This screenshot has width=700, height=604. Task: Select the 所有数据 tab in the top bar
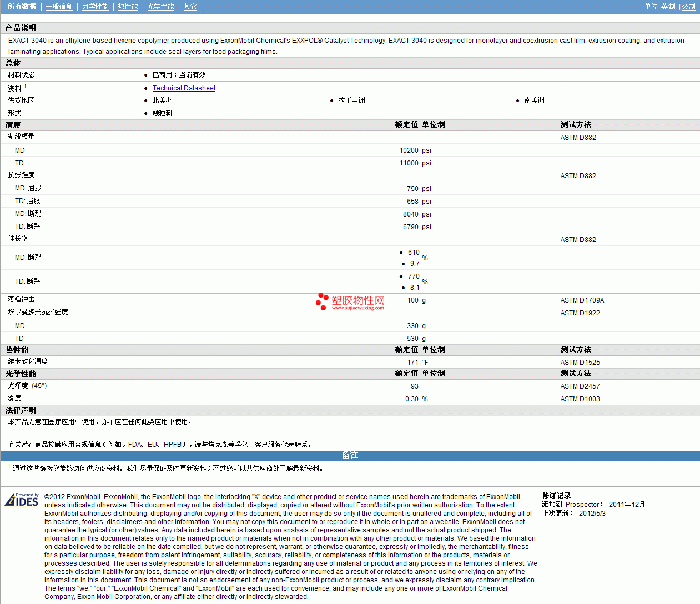point(22,7)
